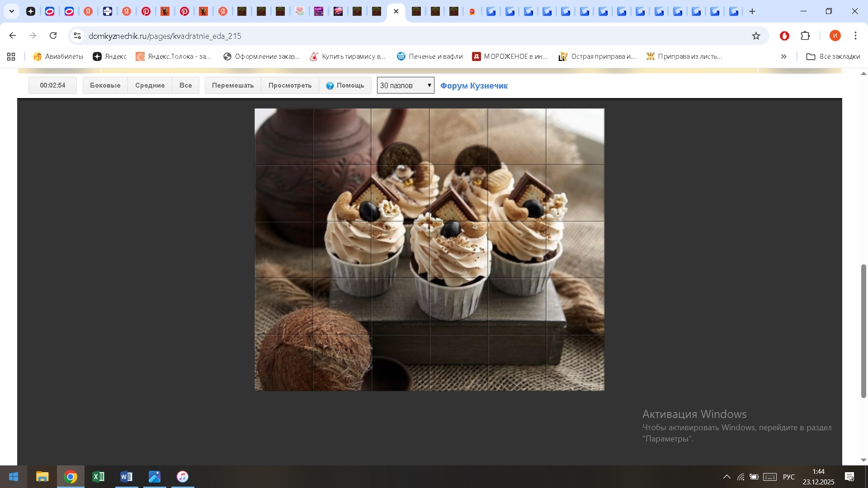The height and width of the screenshot is (488, 868).
Task: Open the browser extensions puzzle icon
Action: [805, 36]
